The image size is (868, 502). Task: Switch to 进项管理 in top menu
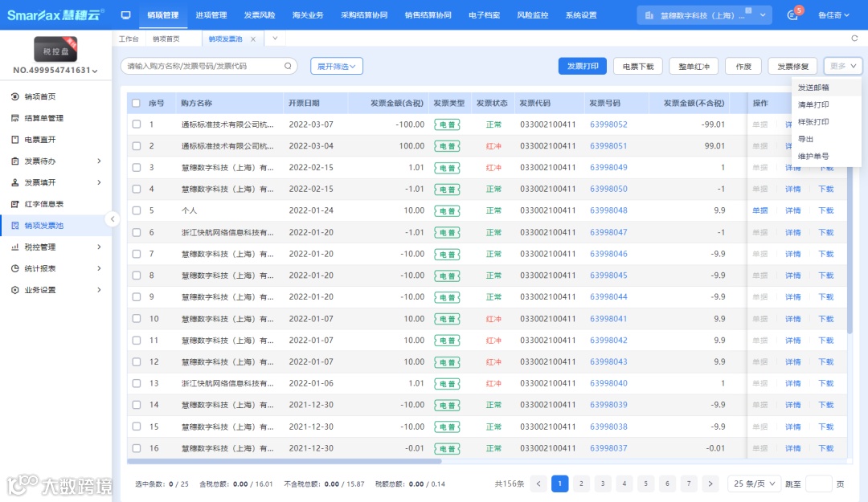(x=211, y=15)
